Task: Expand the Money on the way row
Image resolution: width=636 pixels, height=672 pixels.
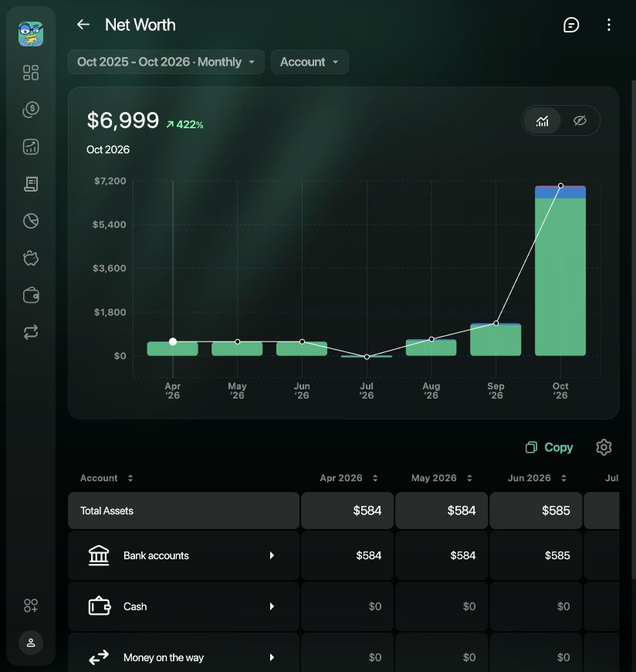Action: point(272,657)
